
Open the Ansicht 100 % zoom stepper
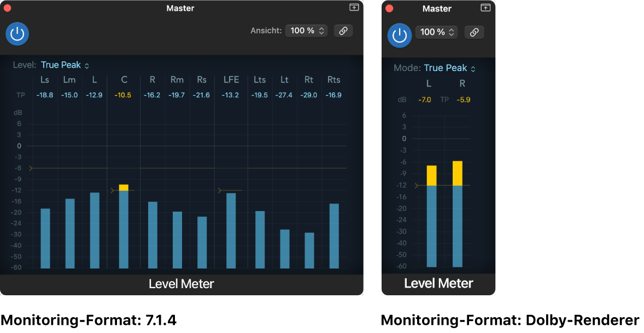pos(306,30)
